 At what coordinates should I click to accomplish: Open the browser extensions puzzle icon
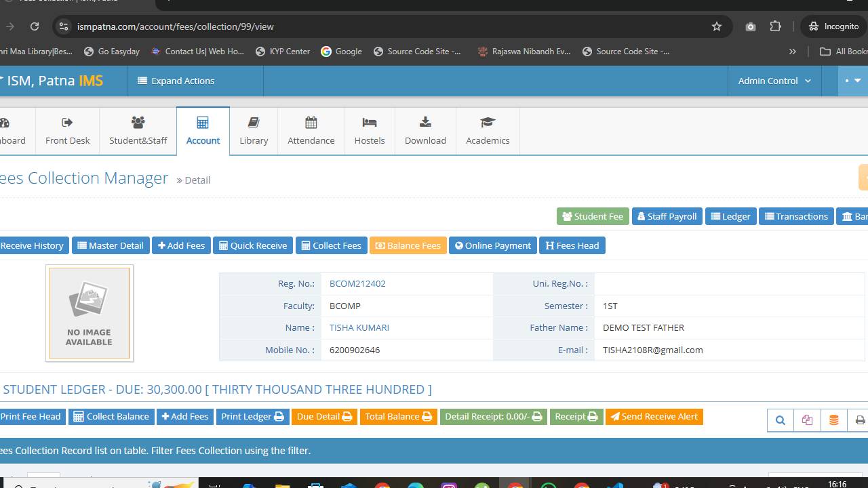(776, 26)
